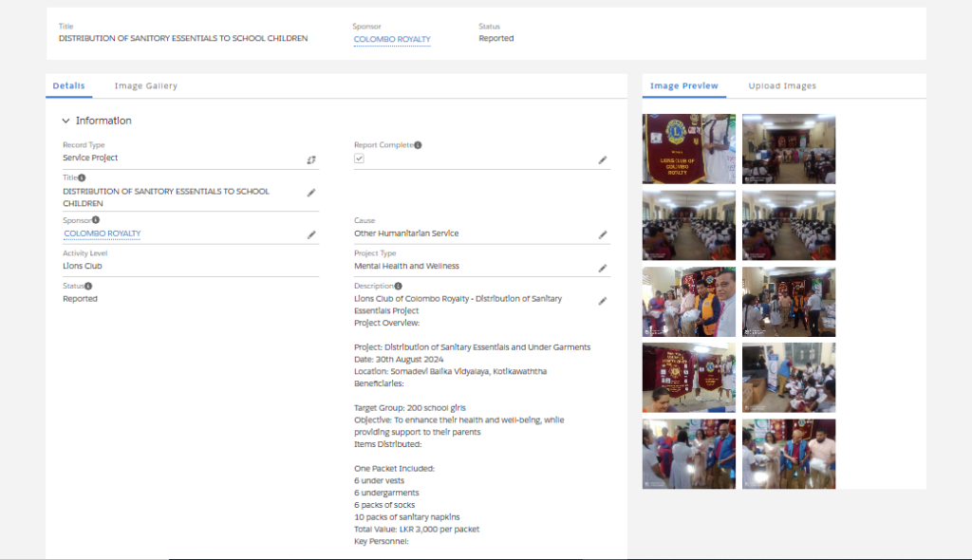This screenshot has height=560, width=972.
Task: Click the change Record Type icon
Action: coord(311,160)
